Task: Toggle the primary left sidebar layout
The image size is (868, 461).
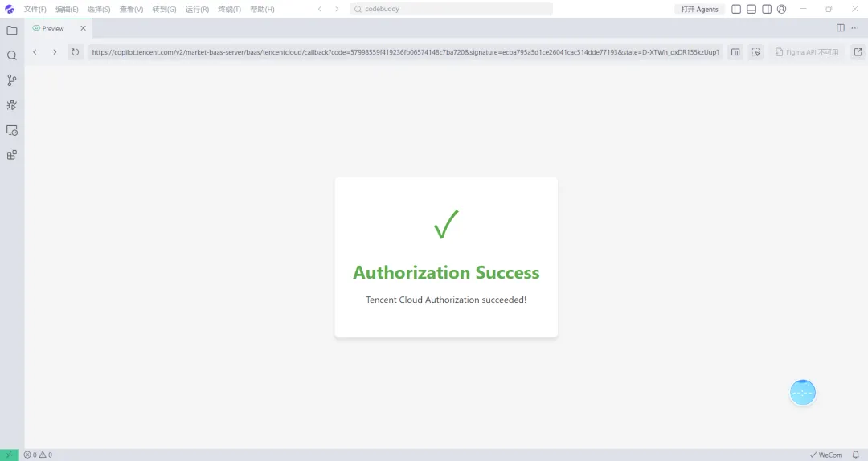Action: [x=736, y=9]
